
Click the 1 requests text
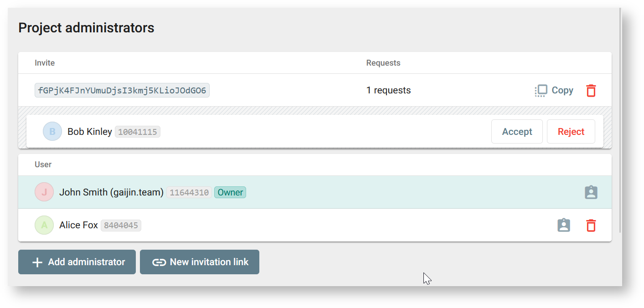point(388,90)
